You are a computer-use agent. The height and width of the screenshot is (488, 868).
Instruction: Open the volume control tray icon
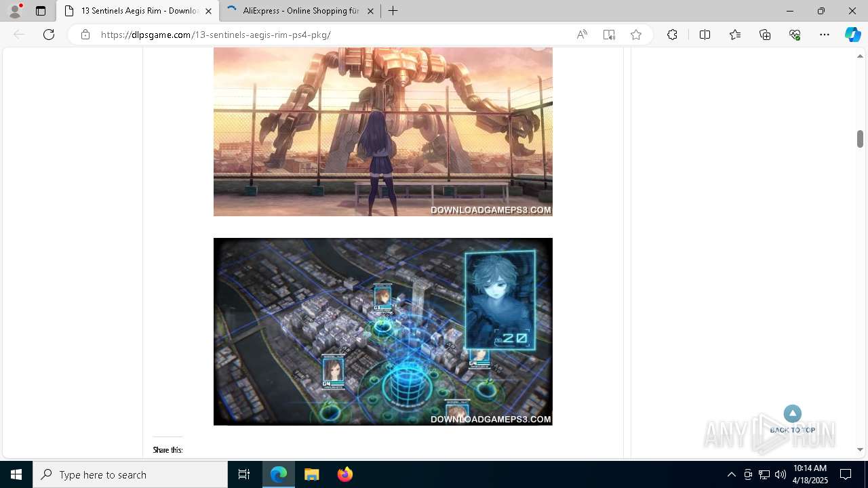coord(780,474)
